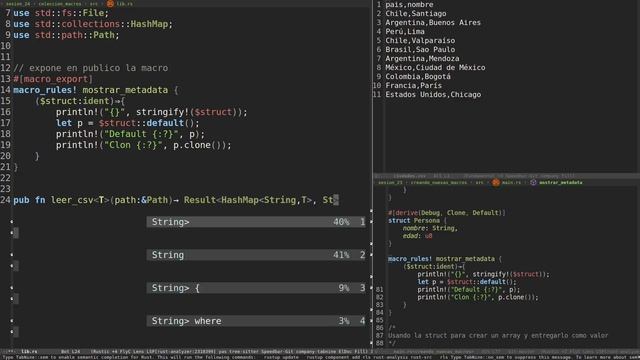Select the 'String' 41% completion suggestion

(x=256, y=255)
